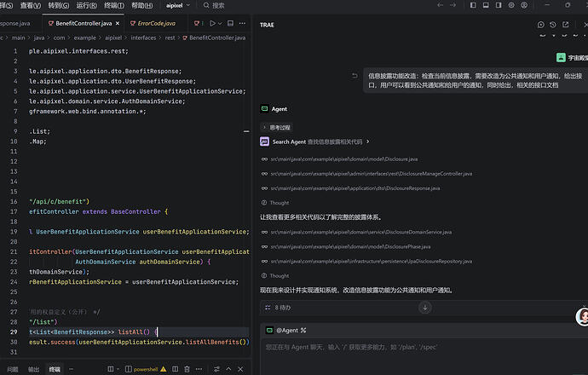
Task: Open chat history in TRAE panel
Action: click(x=553, y=25)
